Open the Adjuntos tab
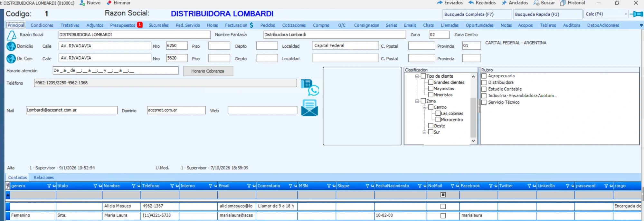The image size is (644, 221). click(x=95, y=25)
